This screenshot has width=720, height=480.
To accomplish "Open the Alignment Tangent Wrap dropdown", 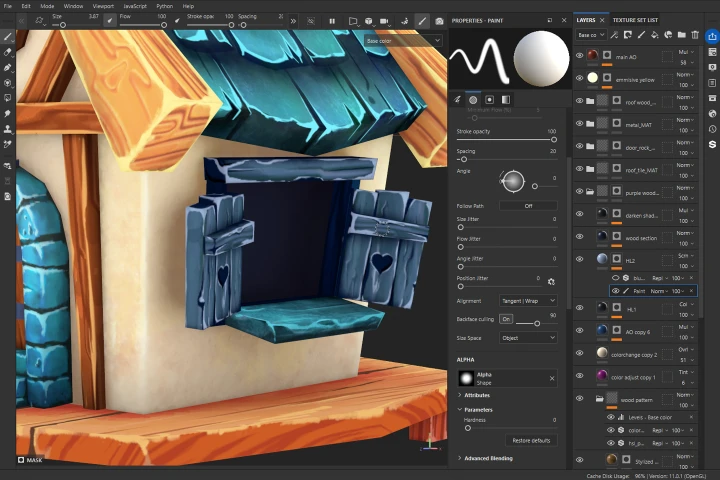I will pos(528,301).
